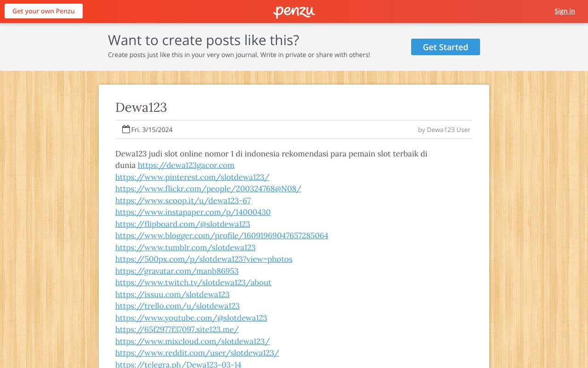Open the Instapaper link
Viewport: 588px width, 368px height.
[192, 212]
